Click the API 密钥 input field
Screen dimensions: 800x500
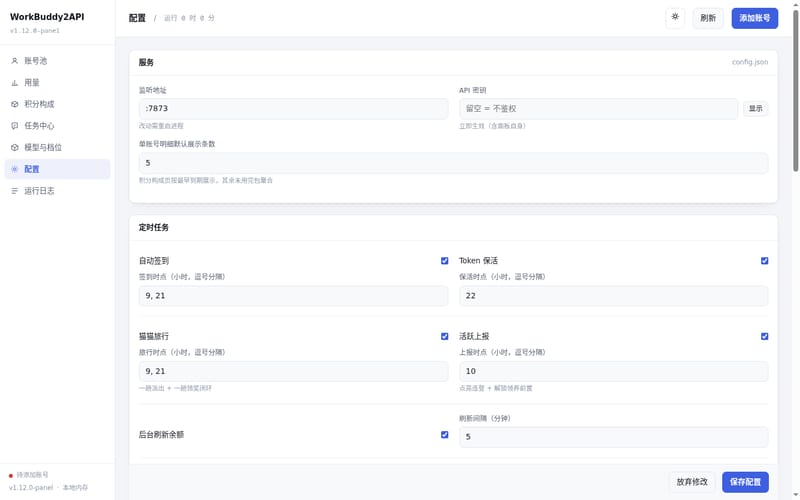pos(598,109)
